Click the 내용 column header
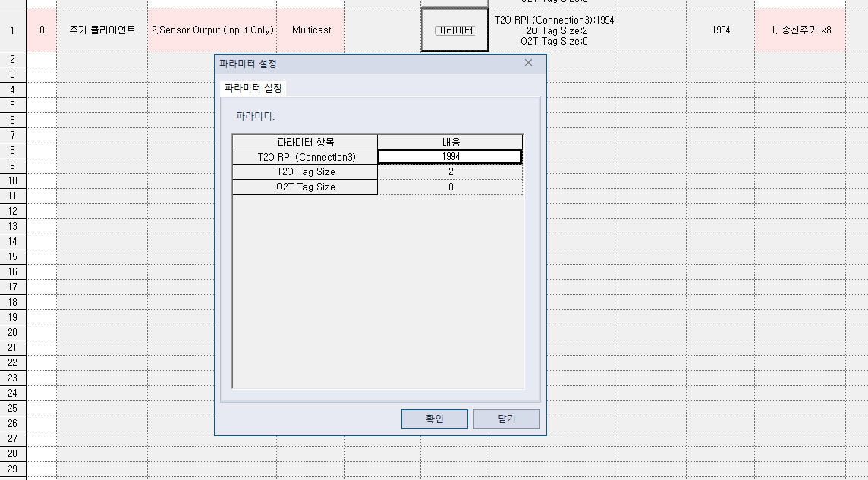This screenshot has height=480, width=868. 449,141
